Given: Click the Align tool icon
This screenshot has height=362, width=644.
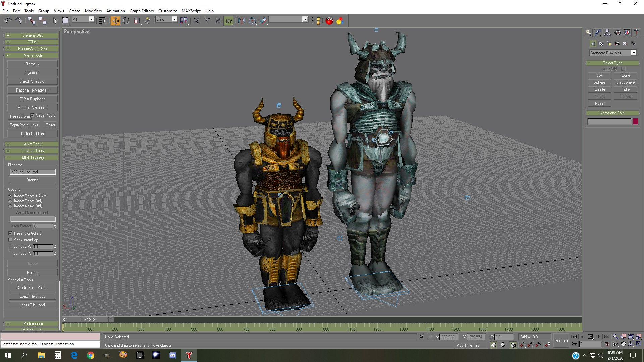Looking at the screenshot, I should pyautogui.click(x=263, y=21).
